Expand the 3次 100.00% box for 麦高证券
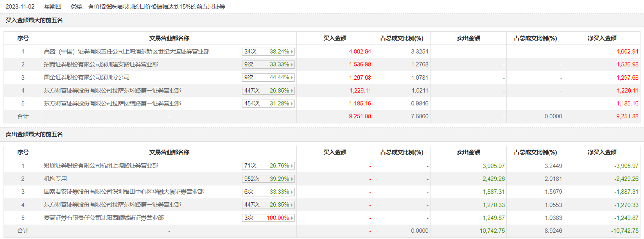Screen dimensions: 644x239 [268, 218]
